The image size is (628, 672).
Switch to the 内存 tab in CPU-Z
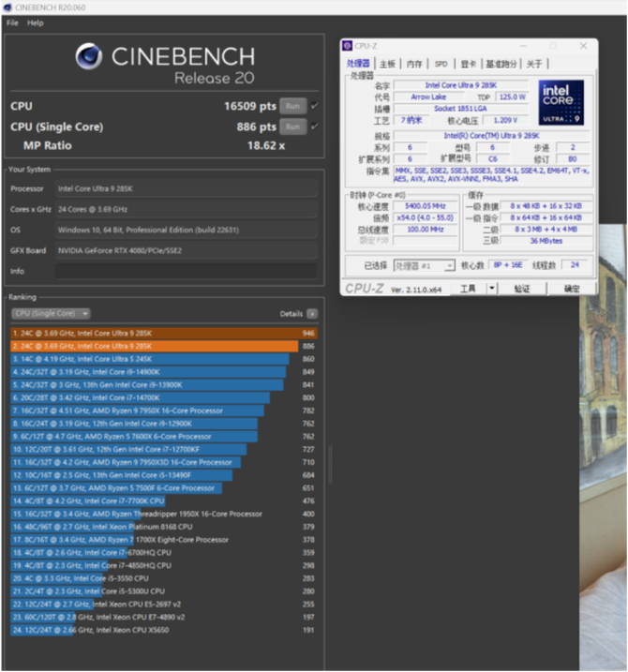[414, 64]
